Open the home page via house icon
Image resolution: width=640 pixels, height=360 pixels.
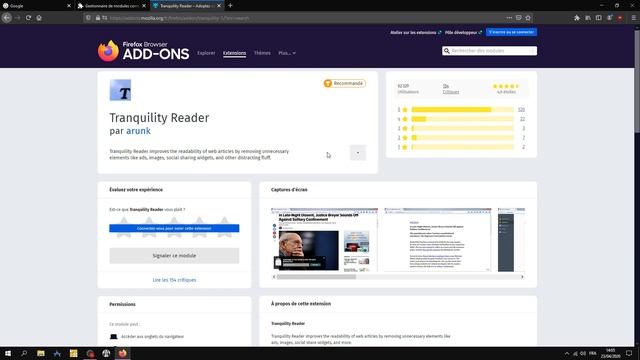click(x=39, y=18)
